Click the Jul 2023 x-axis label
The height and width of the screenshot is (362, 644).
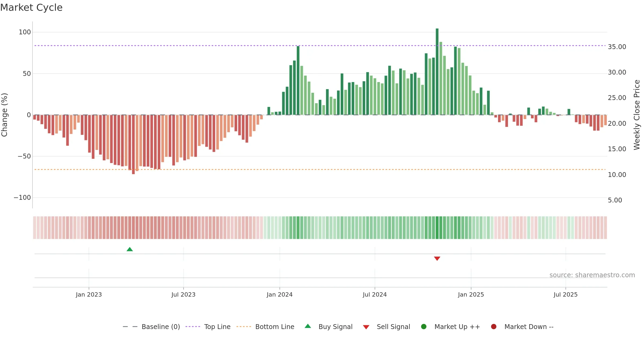pyautogui.click(x=184, y=295)
